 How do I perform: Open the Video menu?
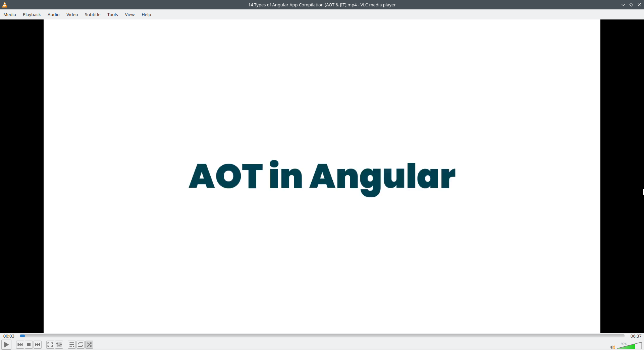[72, 14]
